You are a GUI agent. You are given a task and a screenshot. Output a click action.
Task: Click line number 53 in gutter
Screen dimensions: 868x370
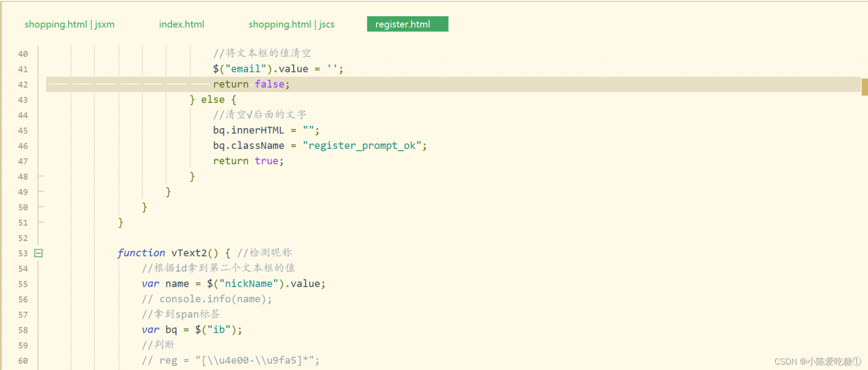tap(23, 253)
